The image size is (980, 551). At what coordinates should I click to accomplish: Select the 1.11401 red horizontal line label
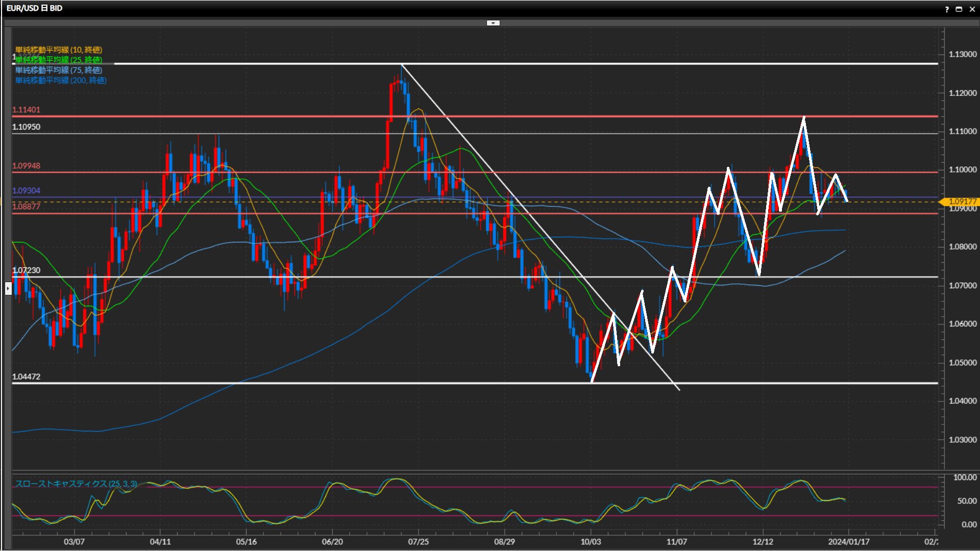tap(26, 110)
